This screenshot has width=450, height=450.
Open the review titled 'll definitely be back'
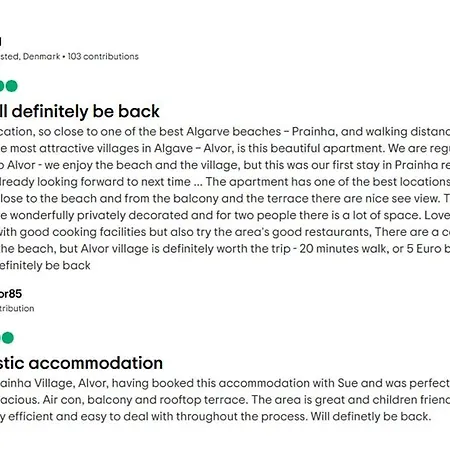click(x=80, y=111)
